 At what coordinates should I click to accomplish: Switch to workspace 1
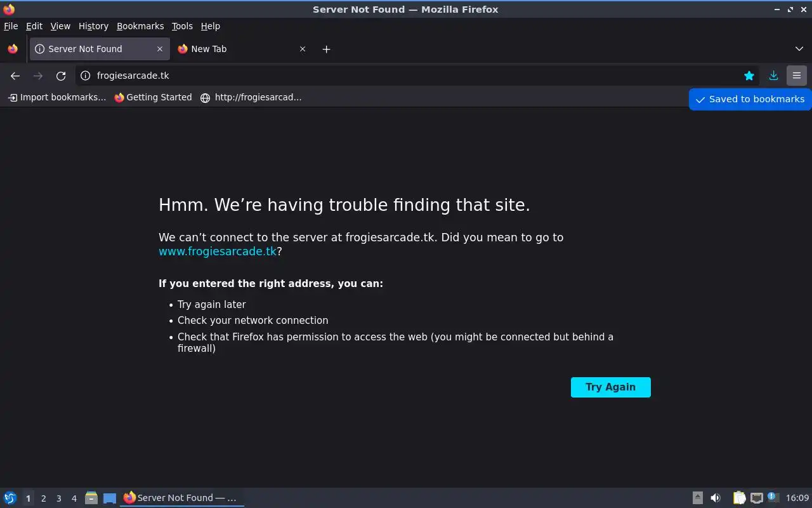tap(28, 498)
